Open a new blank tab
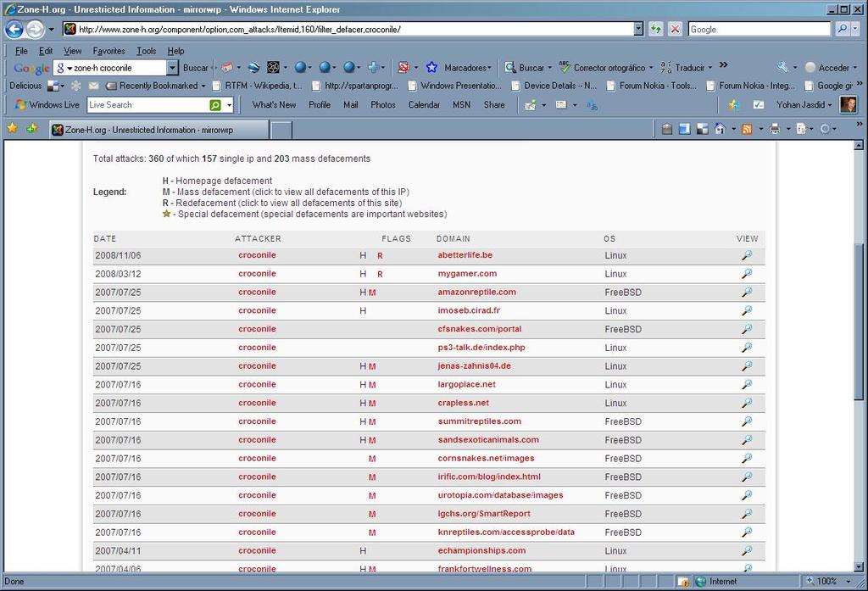 point(281,131)
